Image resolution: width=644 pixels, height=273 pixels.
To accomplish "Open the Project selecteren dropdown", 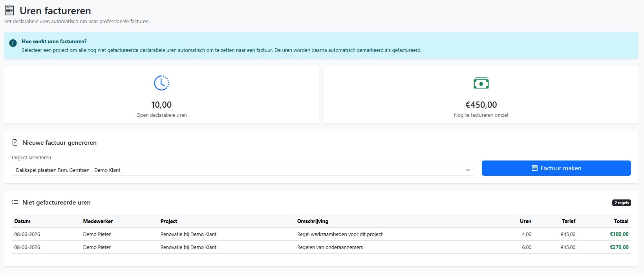I will coord(243,170).
